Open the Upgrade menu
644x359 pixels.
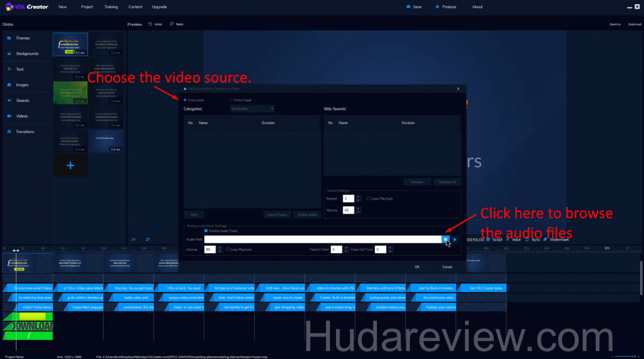click(159, 7)
